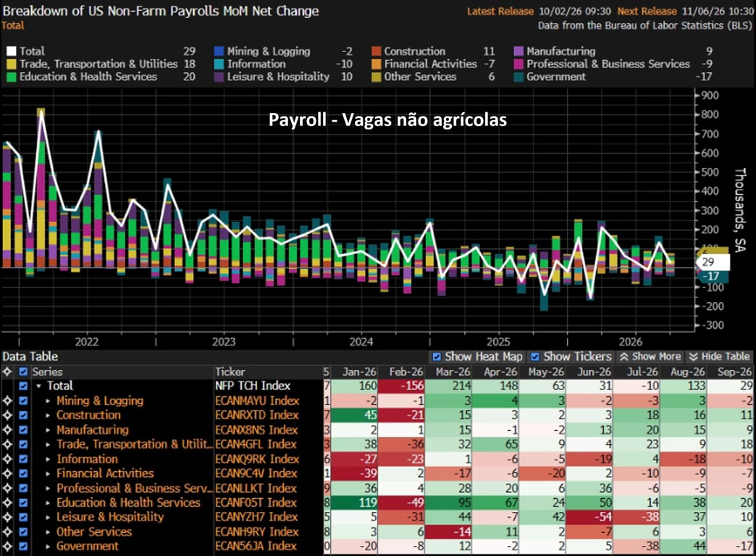Image resolution: width=756 pixels, height=556 pixels.
Task: Expand the Mining & Logging row
Action: pos(48,401)
